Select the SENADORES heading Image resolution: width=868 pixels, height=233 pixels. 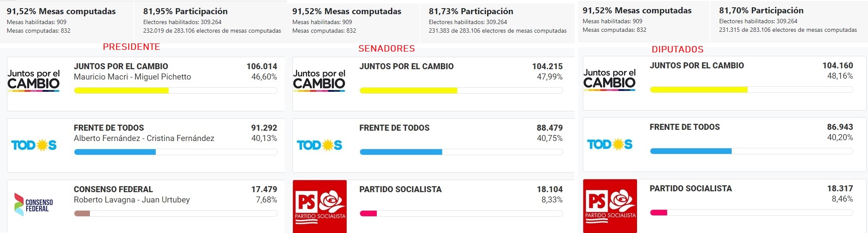coord(387,49)
